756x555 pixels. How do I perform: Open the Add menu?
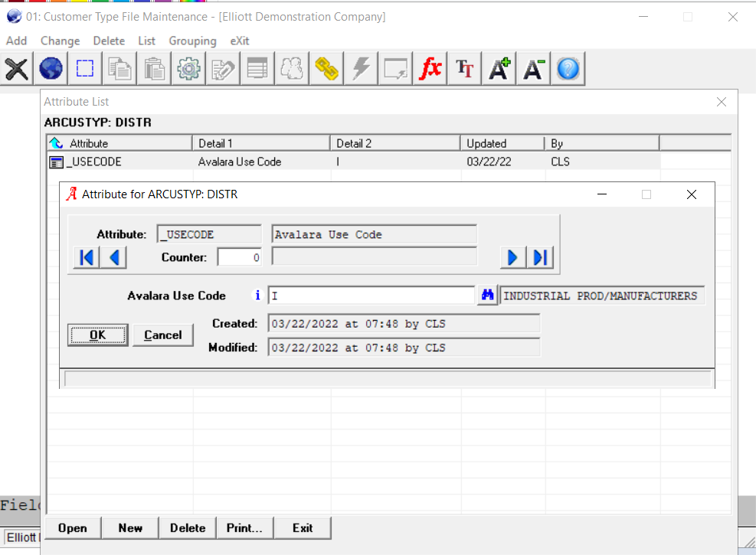16,41
